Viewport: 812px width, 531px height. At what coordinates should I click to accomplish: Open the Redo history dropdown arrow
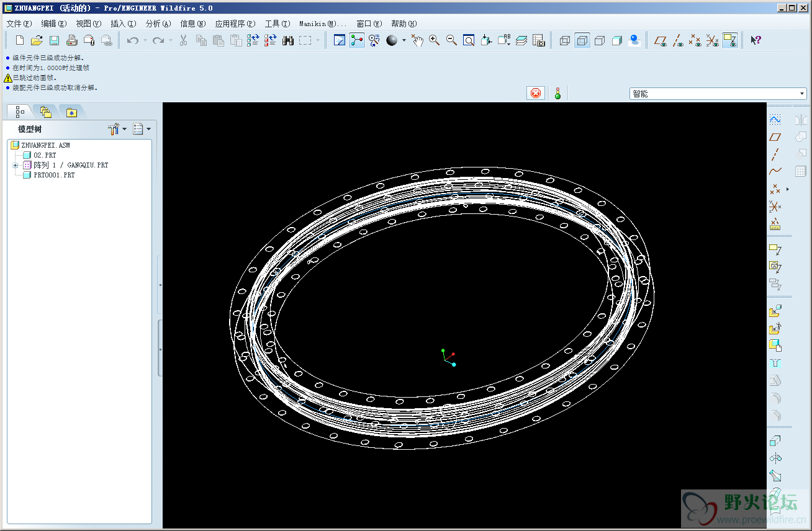click(171, 41)
